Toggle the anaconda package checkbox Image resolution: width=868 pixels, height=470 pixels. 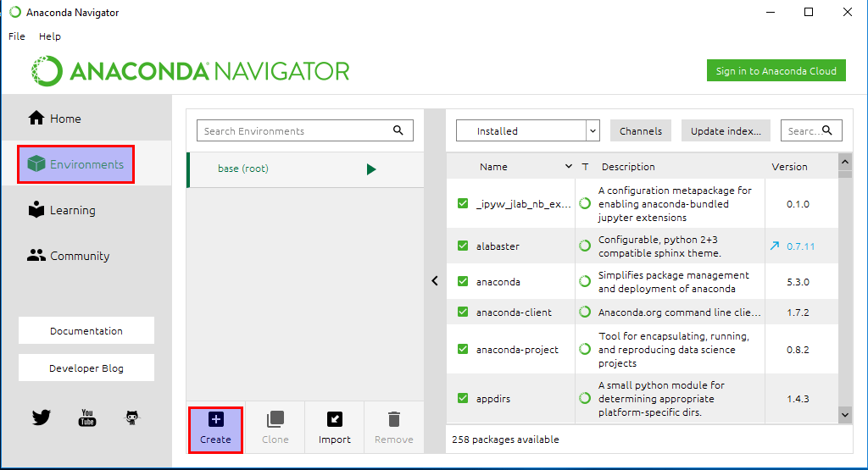(463, 281)
